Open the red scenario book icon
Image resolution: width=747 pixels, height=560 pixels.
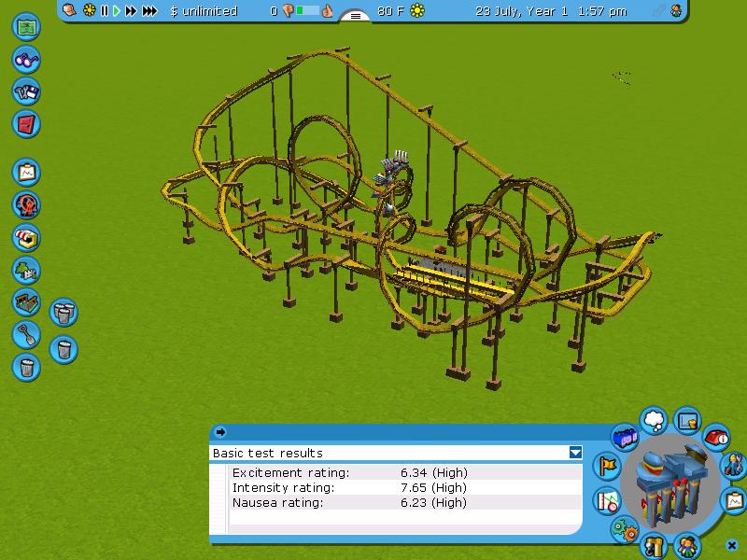point(26,124)
